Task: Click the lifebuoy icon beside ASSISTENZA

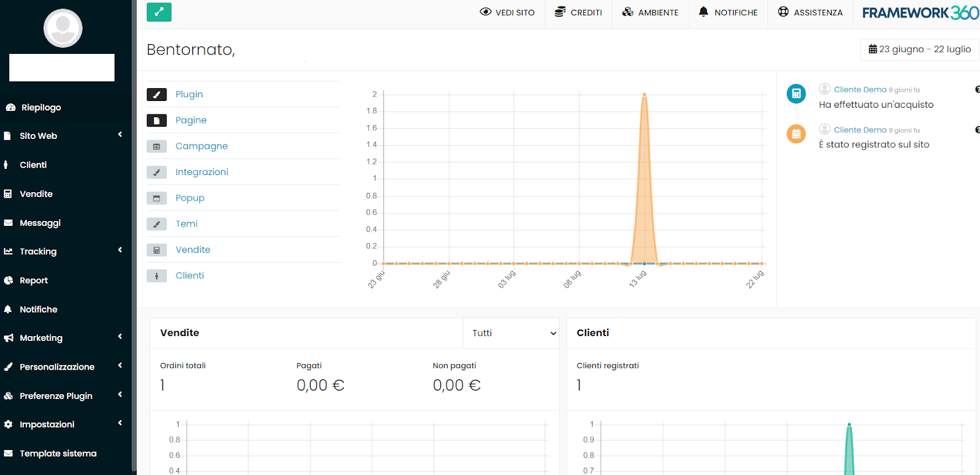Action: tap(783, 12)
